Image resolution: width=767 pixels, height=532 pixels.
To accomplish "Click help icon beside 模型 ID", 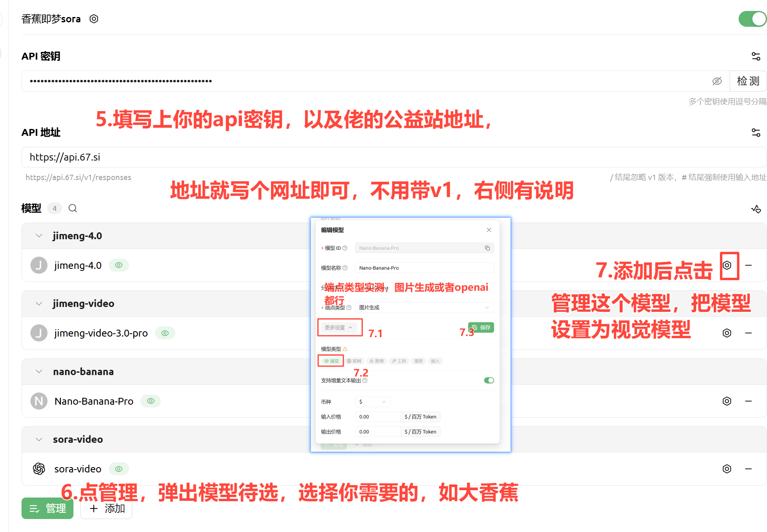I will [x=345, y=248].
